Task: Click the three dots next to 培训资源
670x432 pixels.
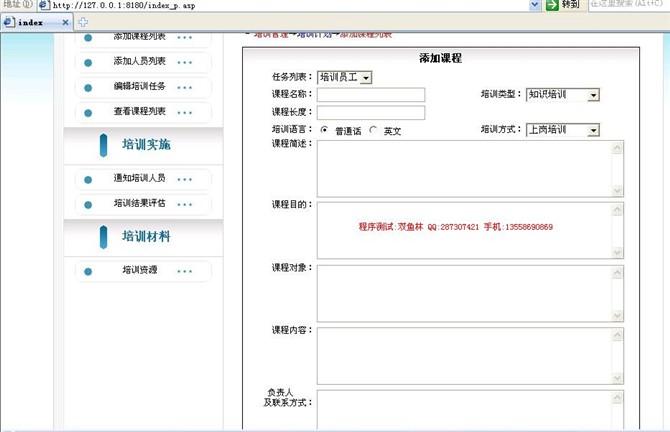Action: pyautogui.click(x=185, y=272)
